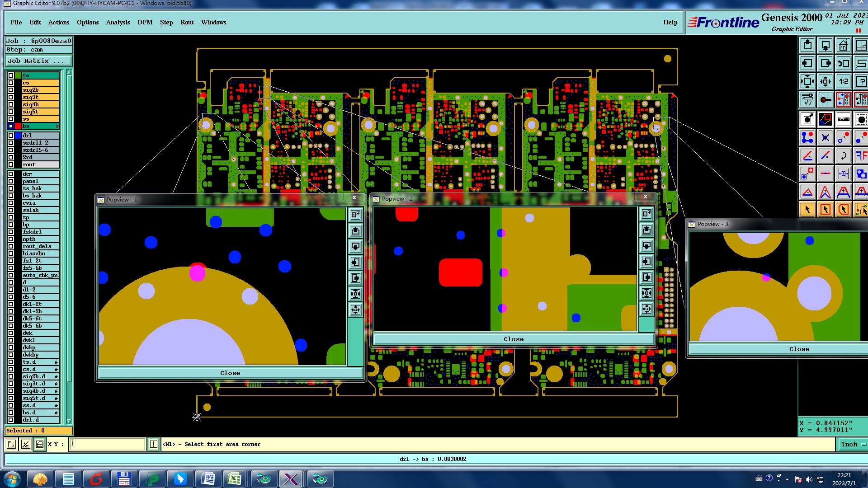
Task: Open the Job Matrix selector
Action: [38, 61]
